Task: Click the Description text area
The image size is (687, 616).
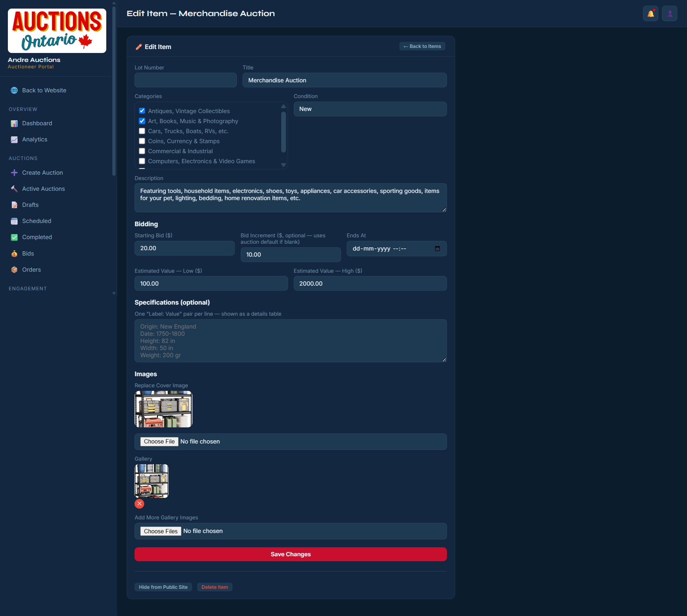Action: [291, 198]
